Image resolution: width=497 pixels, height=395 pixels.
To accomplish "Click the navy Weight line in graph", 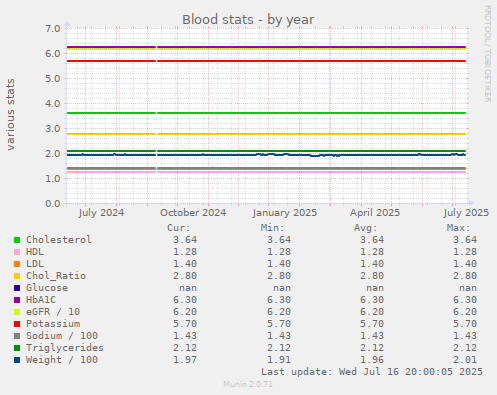I will point(267,155).
